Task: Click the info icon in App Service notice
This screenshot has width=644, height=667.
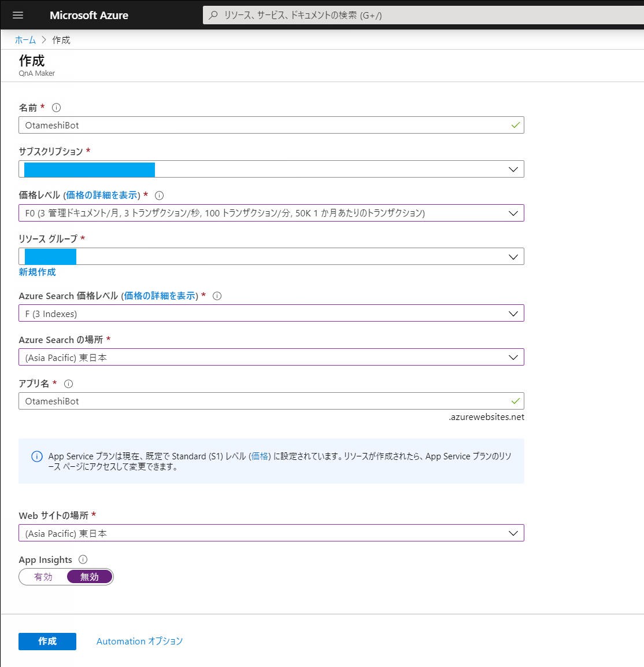Action: pos(36,456)
